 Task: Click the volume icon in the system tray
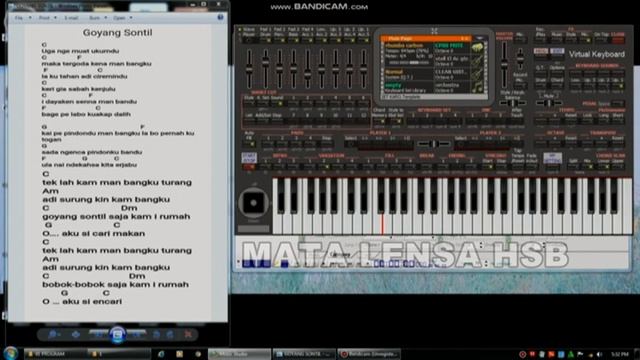[x=599, y=354]
